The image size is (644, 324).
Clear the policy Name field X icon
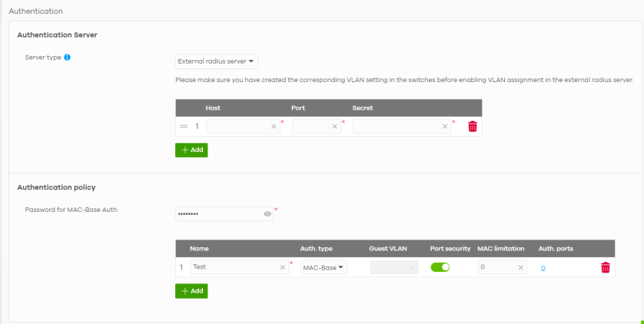point(282,267)
